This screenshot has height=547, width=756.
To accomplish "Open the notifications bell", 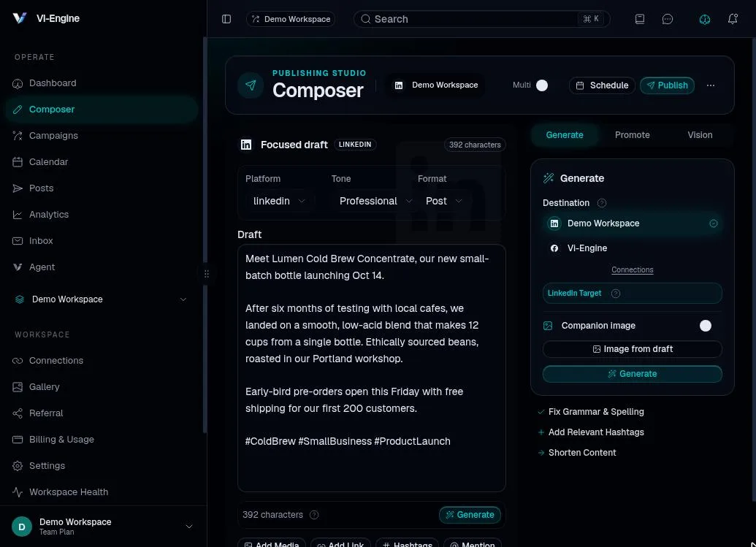I will point(733,19).
